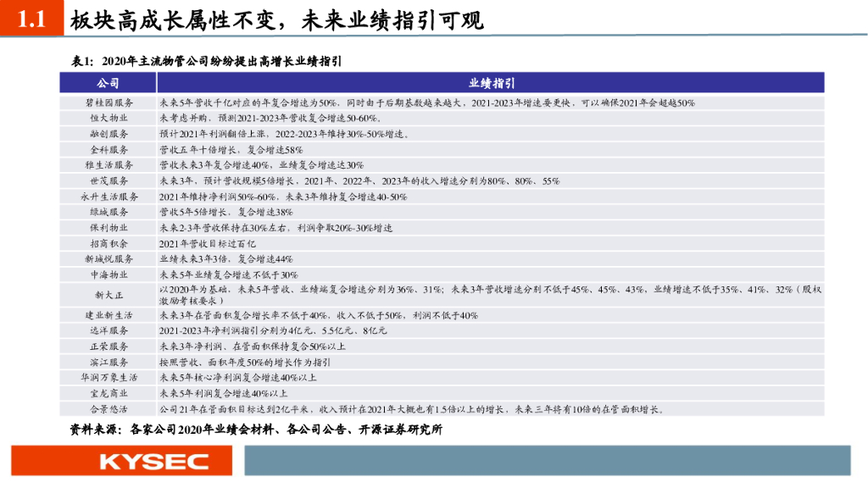Click guidance text 2021年维持净利润50%-60%

coord(217,197)
